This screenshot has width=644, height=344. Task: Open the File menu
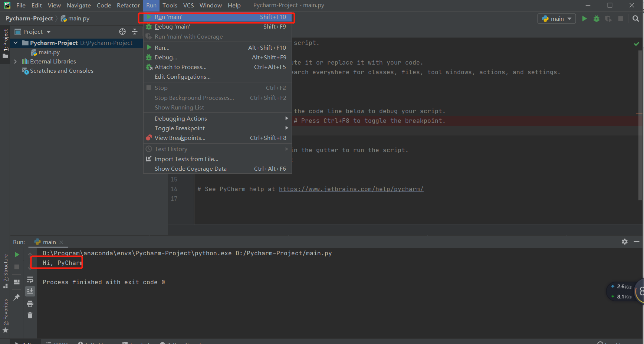pyautogui.click(x=21, y=5)
